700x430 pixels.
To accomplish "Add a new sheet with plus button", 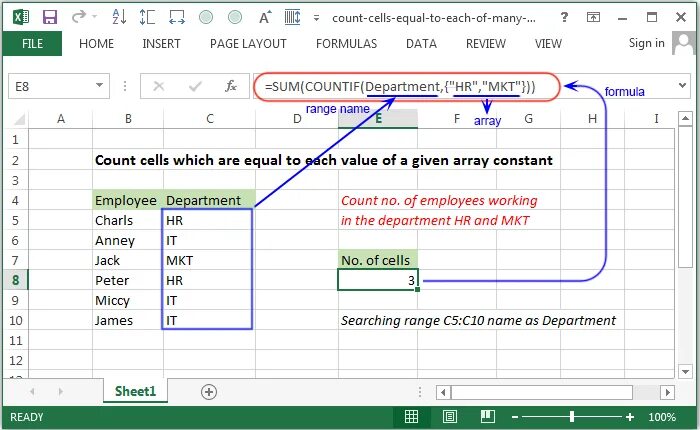I will coord(209,392).
